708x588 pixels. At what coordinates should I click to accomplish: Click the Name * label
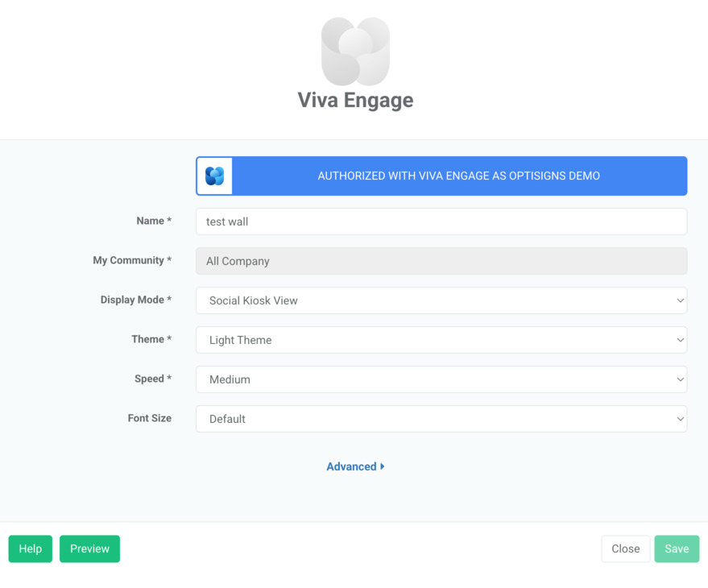click(154, 221)
